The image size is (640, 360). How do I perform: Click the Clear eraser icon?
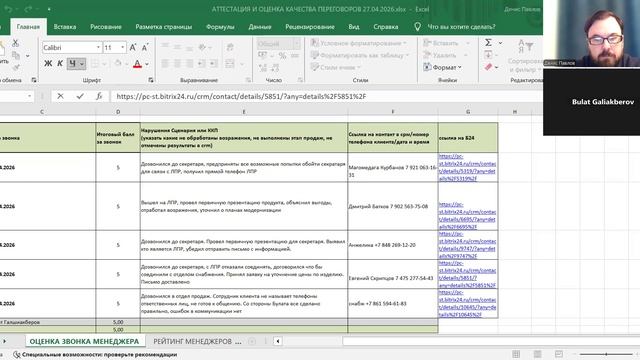click(488, 67)
